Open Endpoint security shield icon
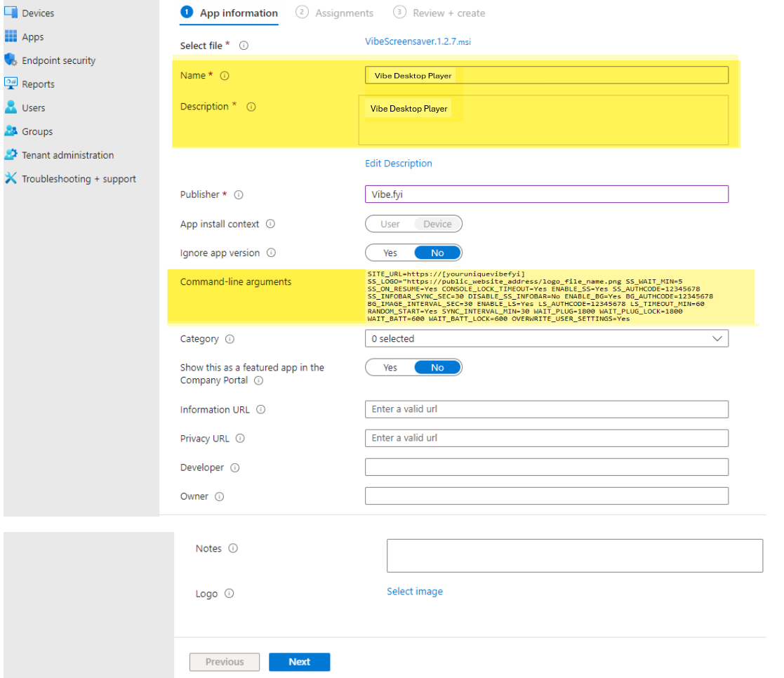Viewport: 784px width, 678px height. tap(11, 60)
